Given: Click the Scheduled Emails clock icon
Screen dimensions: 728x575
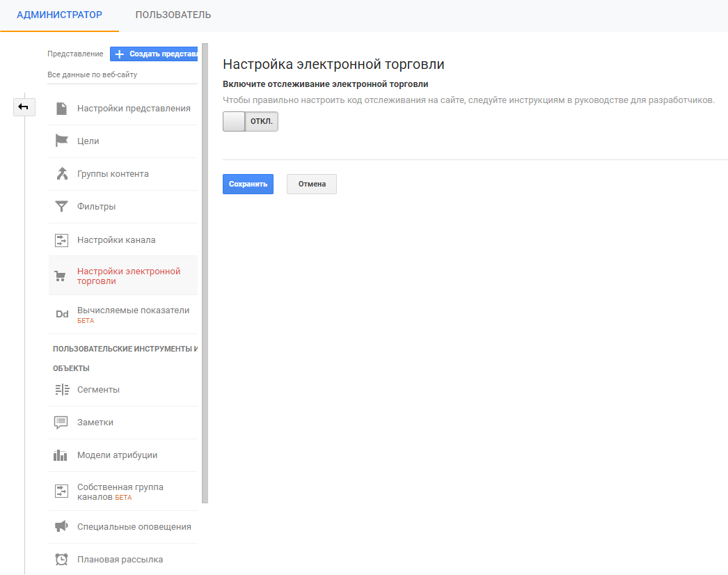Looking at the screenshot, I should 62,560.
